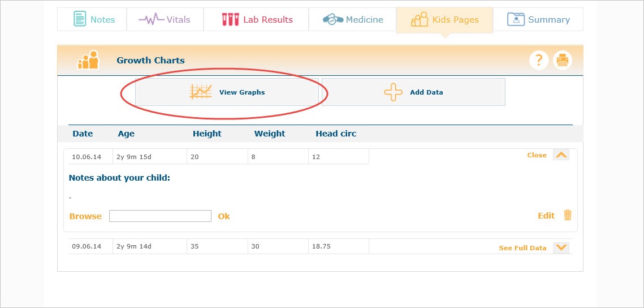The height and width of the screenshot is (308, 644).
Task: Collapse the 10.06.14 entry with the up chevron
Action: tap(561, 155)
